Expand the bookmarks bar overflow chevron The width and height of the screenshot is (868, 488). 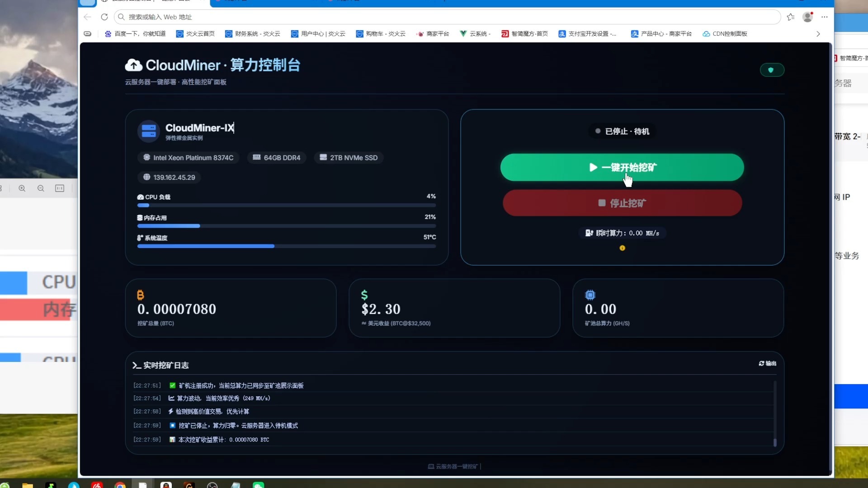tap(818, 34)
